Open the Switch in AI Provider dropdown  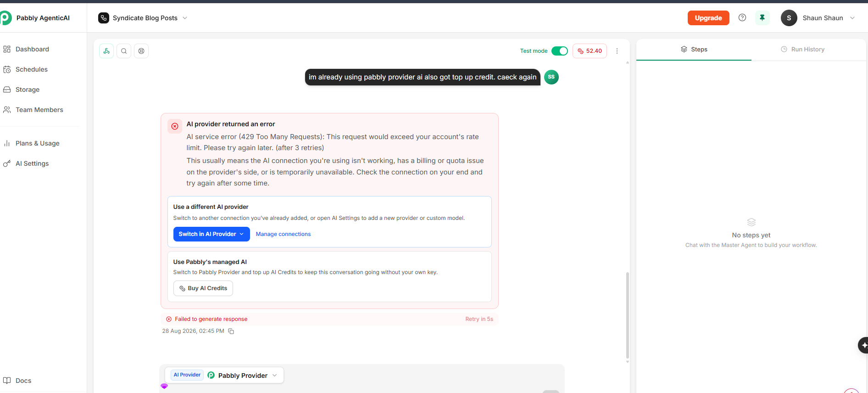211,234
